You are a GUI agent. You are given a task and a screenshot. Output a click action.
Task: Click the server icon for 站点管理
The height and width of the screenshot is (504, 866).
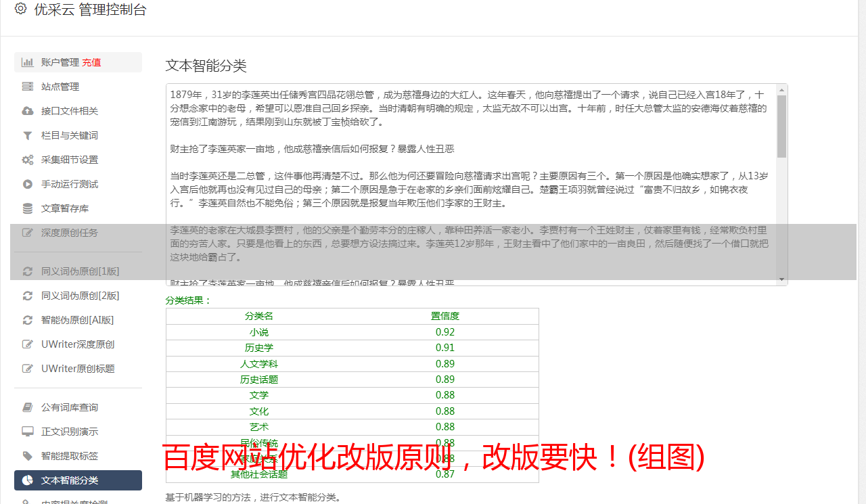(28, 87)
